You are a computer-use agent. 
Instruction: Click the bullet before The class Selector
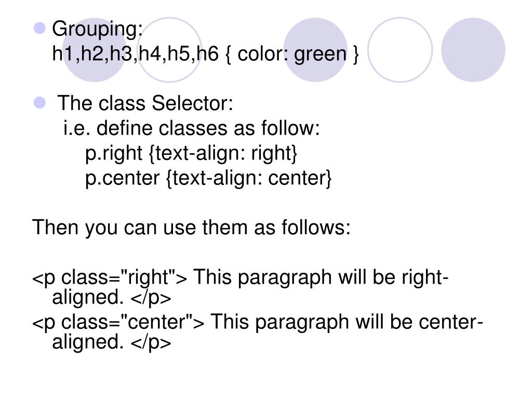(x=39, y=103)
